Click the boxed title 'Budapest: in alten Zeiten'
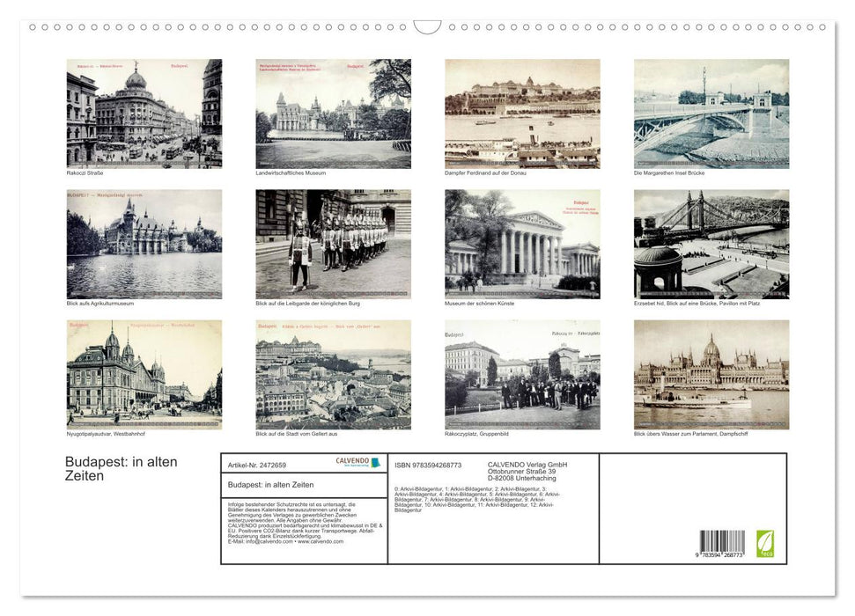Image resolution: width=855 pixels, height=616 pixels. coord(270,485)
